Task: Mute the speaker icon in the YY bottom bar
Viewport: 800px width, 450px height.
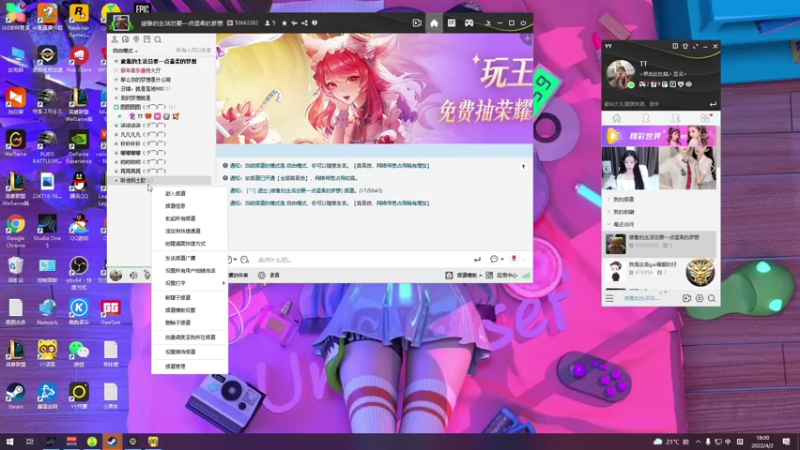Action: [133, 275]
